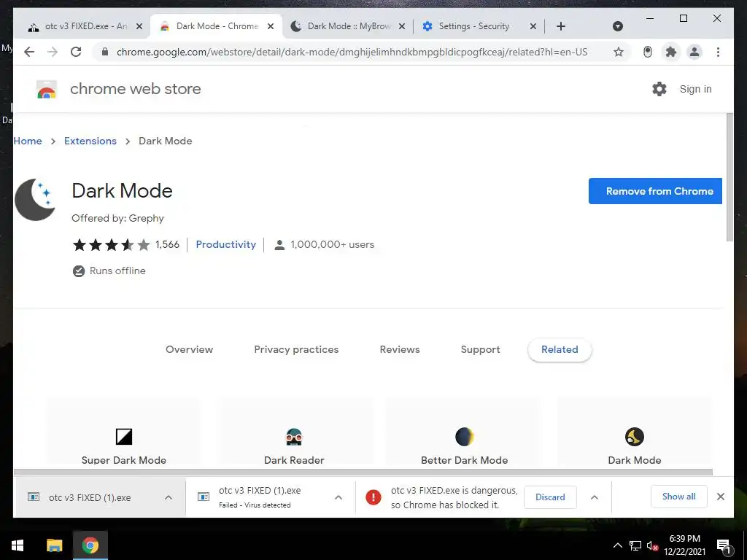Reload the Chrome Web Store page
This screenshot has width=747, height=560.
(76, 52)
